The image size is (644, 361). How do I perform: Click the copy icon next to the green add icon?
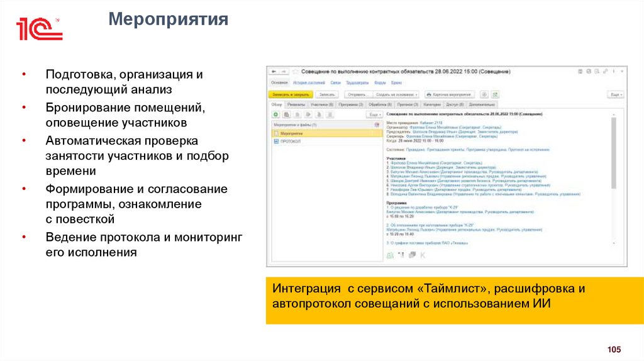[x=287, y=114]
